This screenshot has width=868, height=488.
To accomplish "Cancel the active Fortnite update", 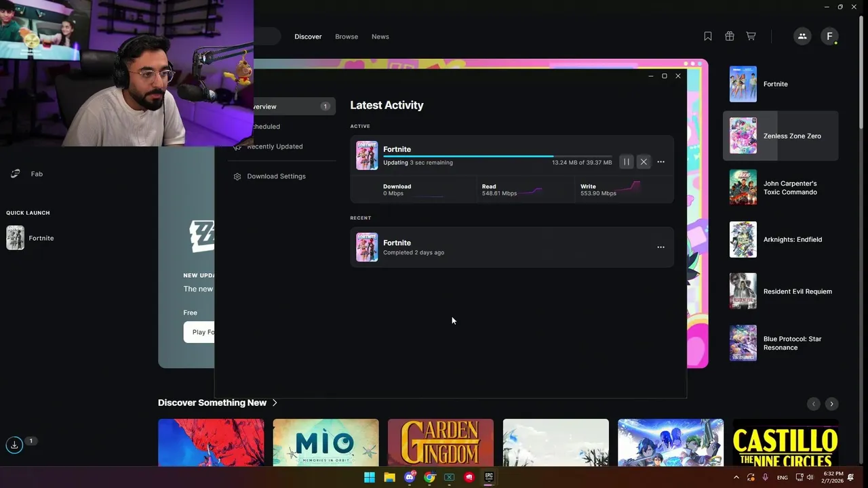I will (644, 162).
